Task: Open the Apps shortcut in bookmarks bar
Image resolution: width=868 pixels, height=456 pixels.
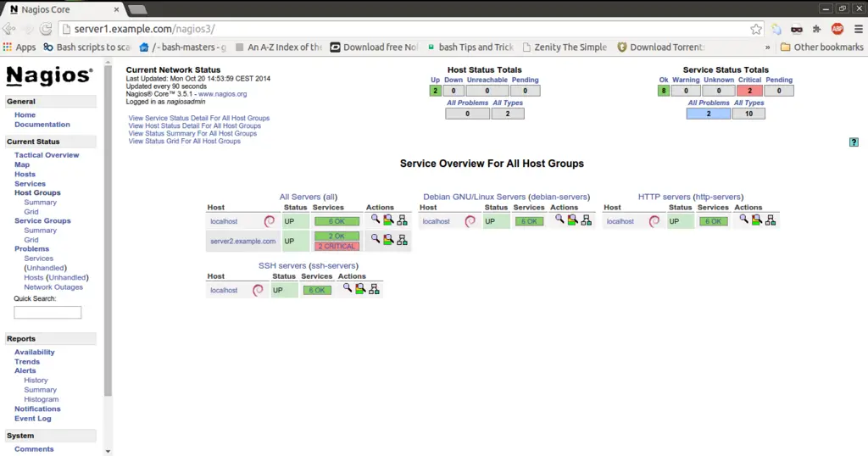Action: pyautogui.click(x=19, y=47)
